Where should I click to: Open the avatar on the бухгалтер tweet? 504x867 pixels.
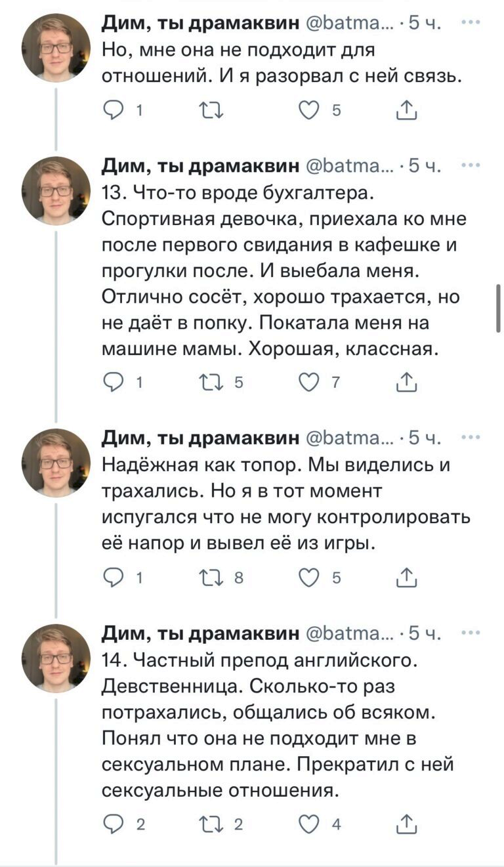click(56, 192)
